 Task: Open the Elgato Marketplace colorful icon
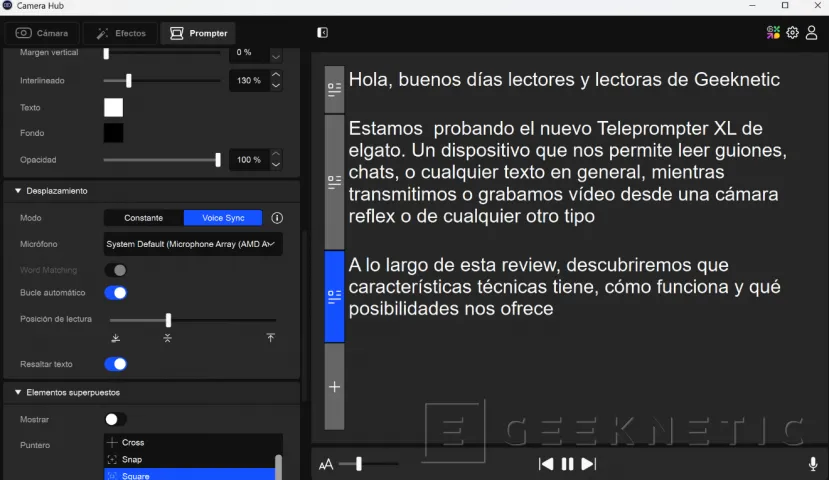773,33
